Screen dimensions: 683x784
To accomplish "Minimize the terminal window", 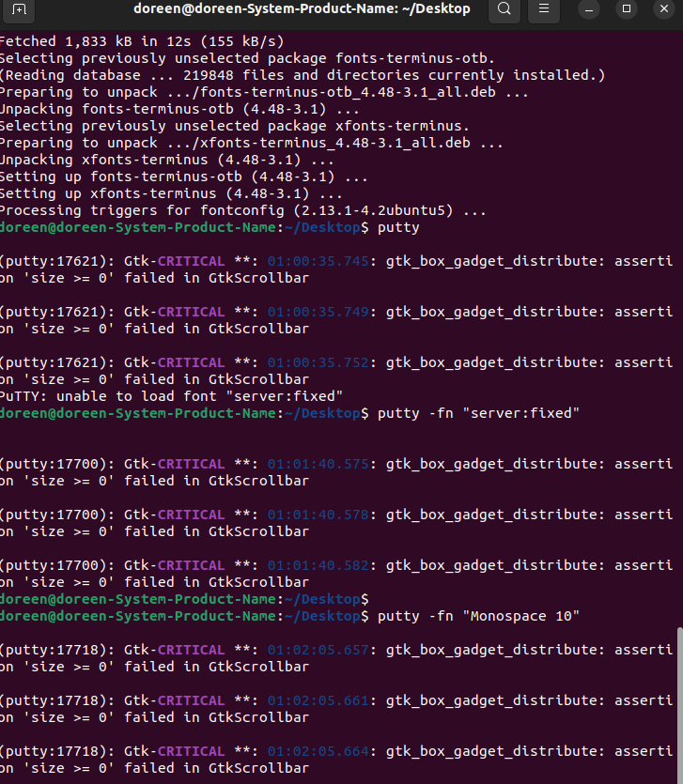I will coord(588,10).
